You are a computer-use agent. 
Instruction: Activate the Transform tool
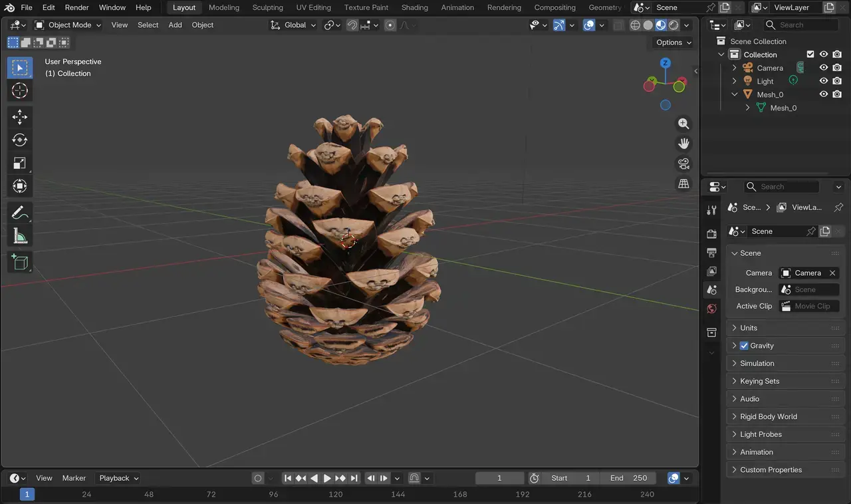[19, 186]
